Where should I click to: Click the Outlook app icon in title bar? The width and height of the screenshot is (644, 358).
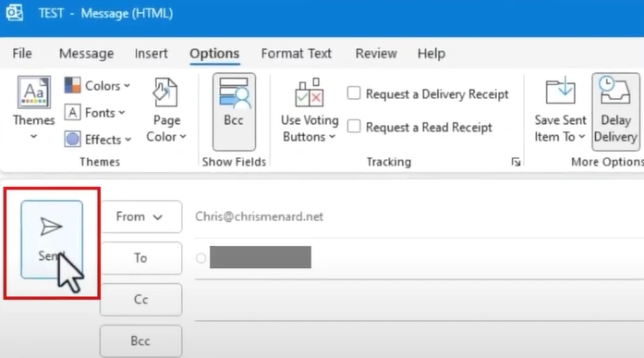pos(14,13)
